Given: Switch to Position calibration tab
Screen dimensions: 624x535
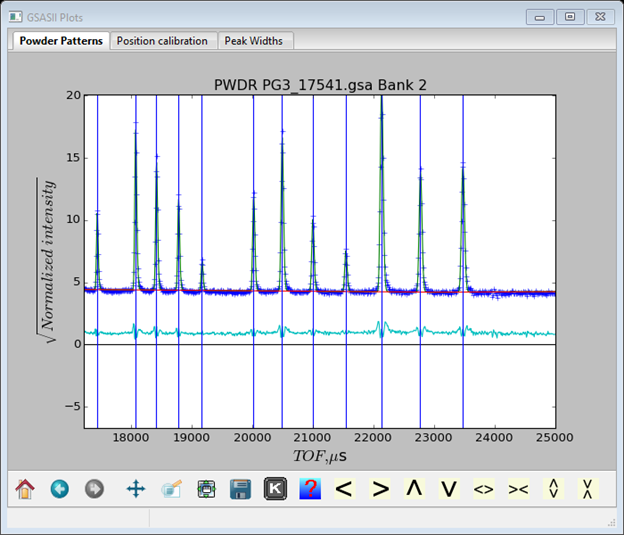Looking at the screenshot, I should (162, 41).
